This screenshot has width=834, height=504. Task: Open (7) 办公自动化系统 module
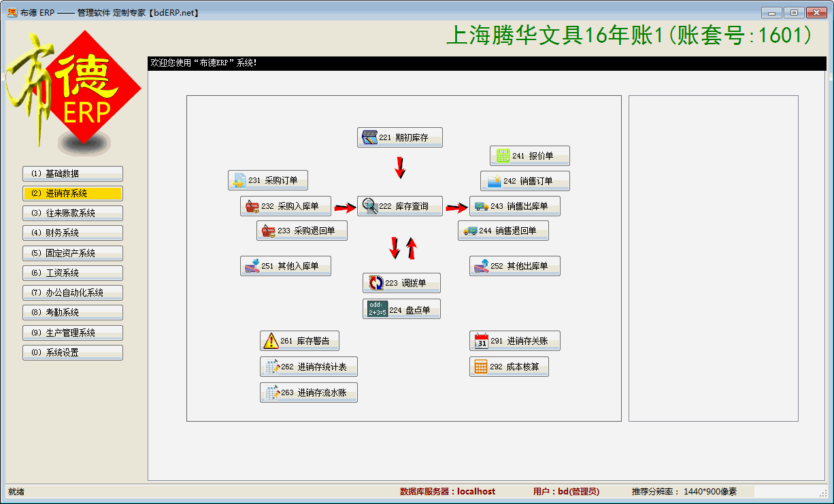(x=73, y=292)
